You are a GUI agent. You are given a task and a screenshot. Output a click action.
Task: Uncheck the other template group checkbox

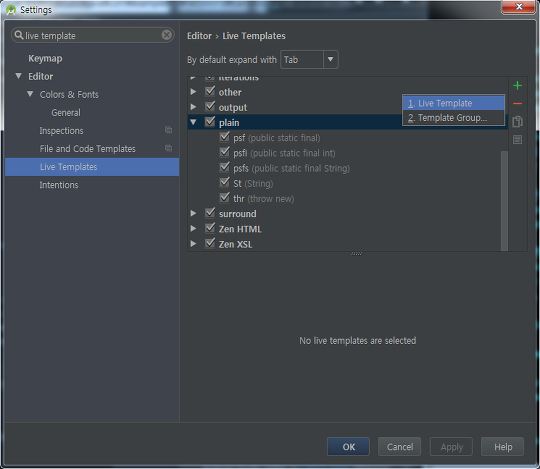pos(210,91)
